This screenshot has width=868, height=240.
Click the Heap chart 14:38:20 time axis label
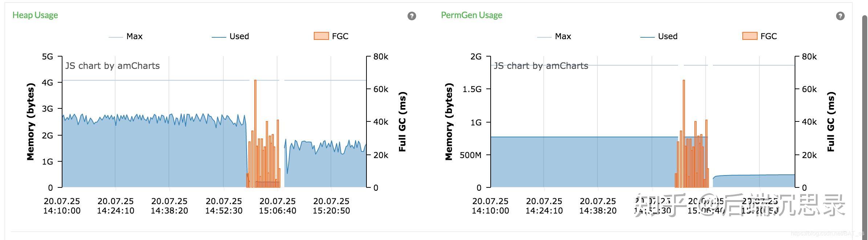click(x=169, y=206)
